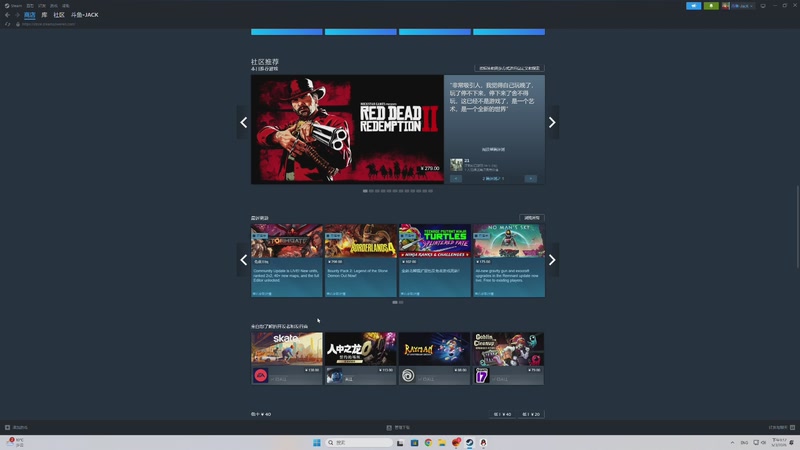800x450 pixels.
Task: Click the publisher logo under Goblin Cleanup
Action: pos(482,376)
